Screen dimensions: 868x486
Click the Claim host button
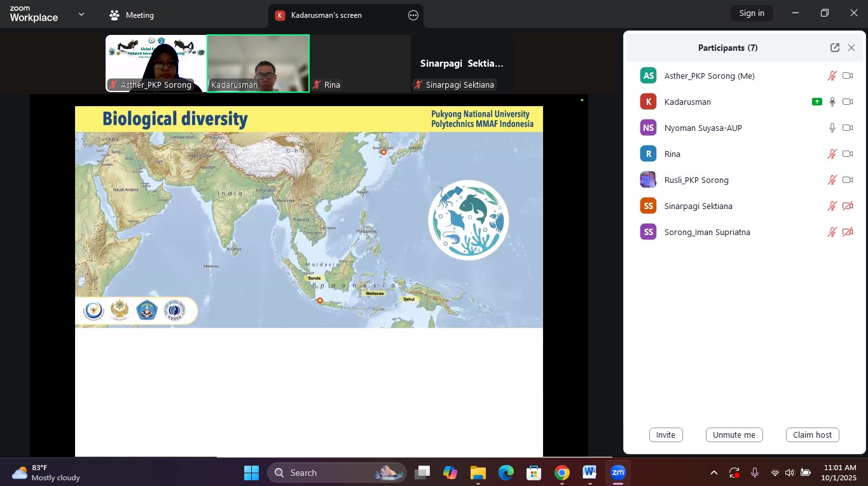(x=812, y=435)
